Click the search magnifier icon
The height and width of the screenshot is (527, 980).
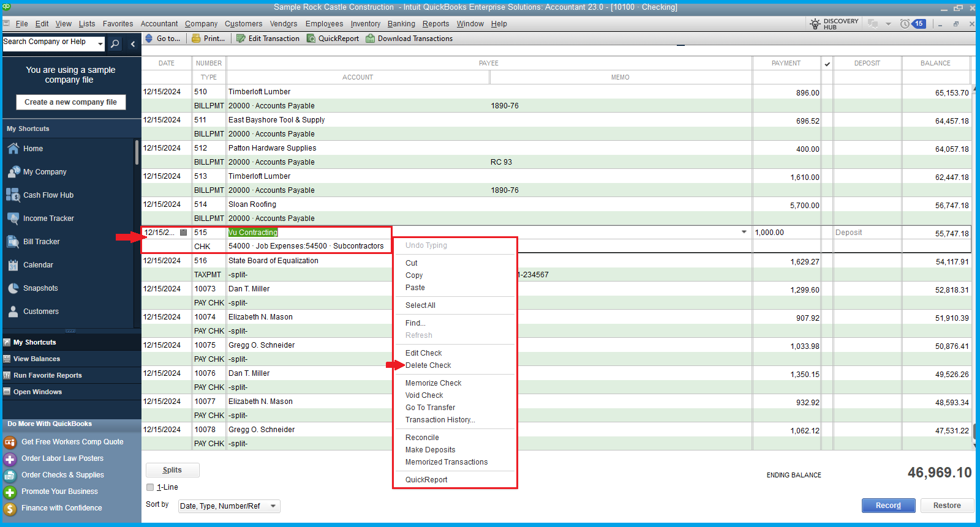(115, 43)
